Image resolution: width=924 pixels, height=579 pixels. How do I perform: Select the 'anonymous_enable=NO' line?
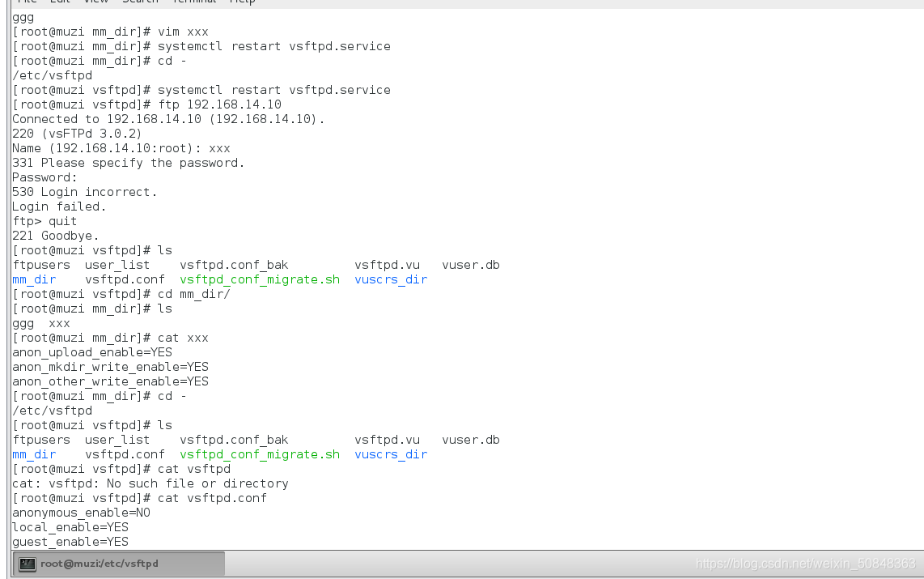[x=82, y=513]
